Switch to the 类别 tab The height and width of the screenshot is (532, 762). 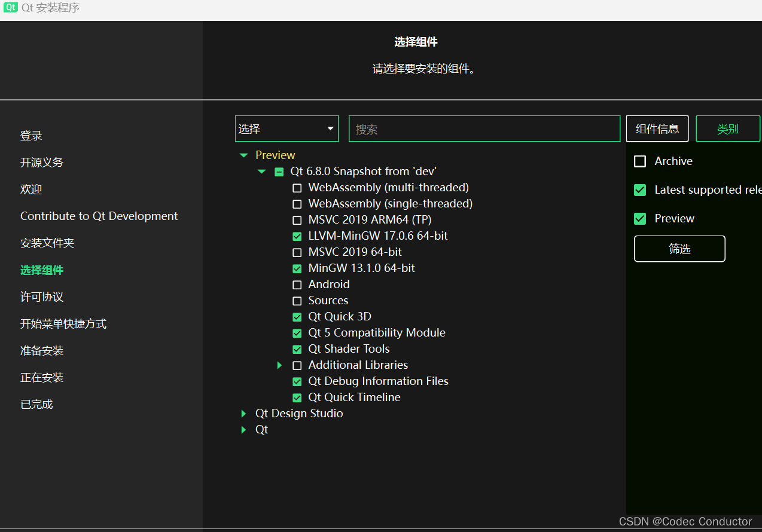tap(728, 129)
